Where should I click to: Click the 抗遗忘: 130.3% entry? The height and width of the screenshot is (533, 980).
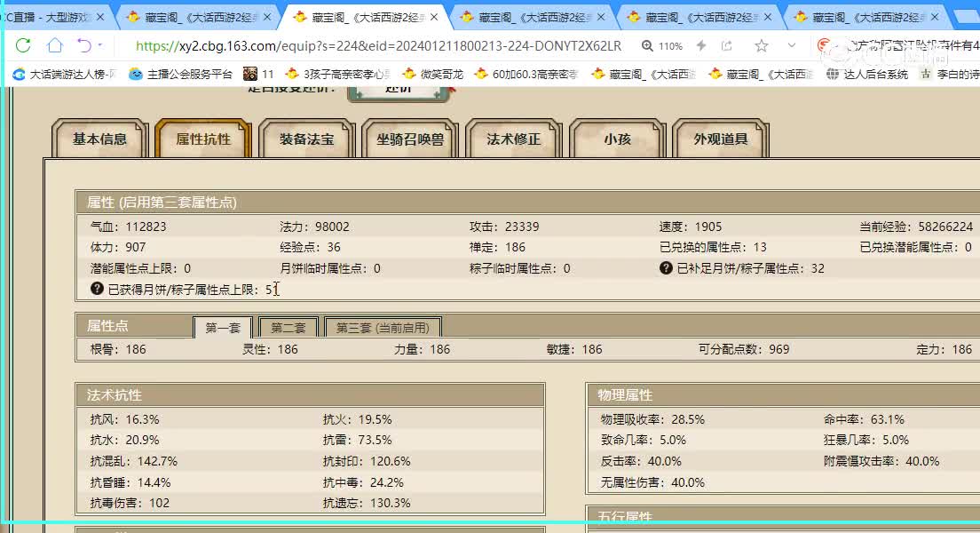click(x=367, y=503)
